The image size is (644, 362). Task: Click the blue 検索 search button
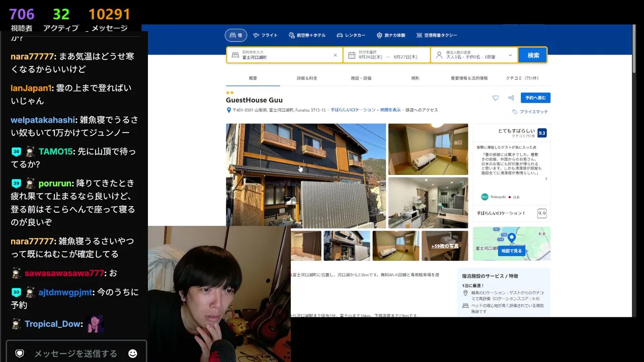(x=533, y=55)
